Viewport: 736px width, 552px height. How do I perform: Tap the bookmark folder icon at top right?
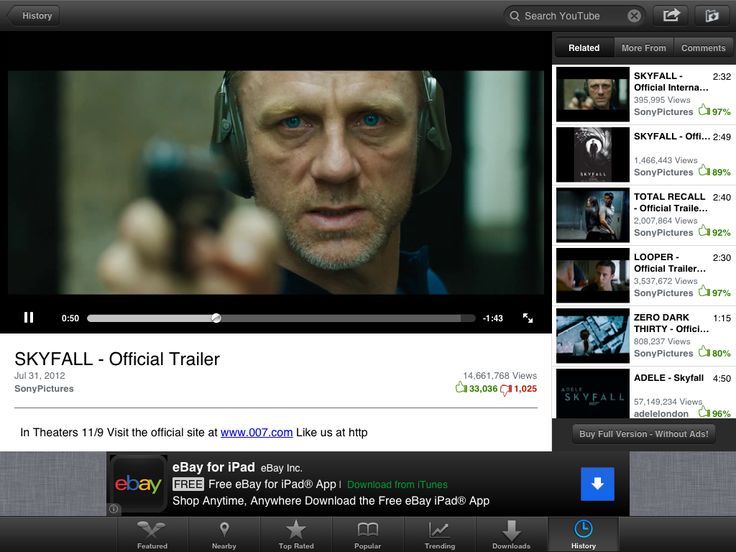(712, 15)
